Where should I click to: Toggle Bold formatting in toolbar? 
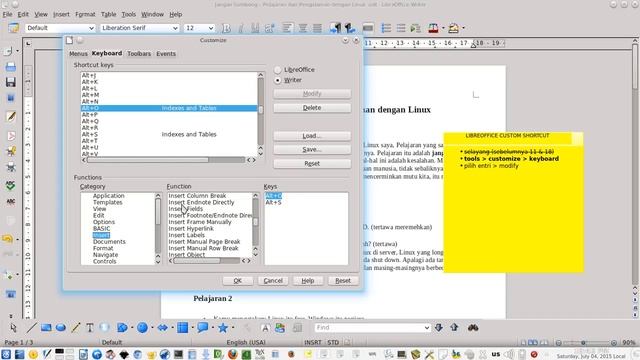(x=227, y=28)
